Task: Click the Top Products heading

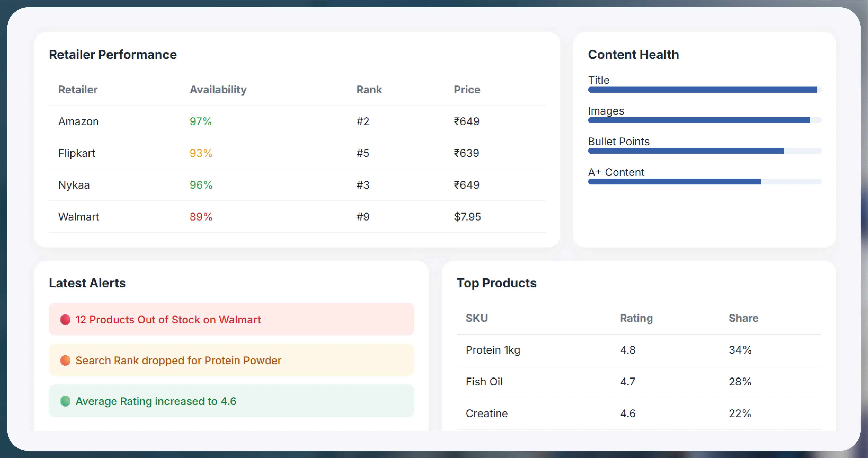Action: click(x=497, y=283)
